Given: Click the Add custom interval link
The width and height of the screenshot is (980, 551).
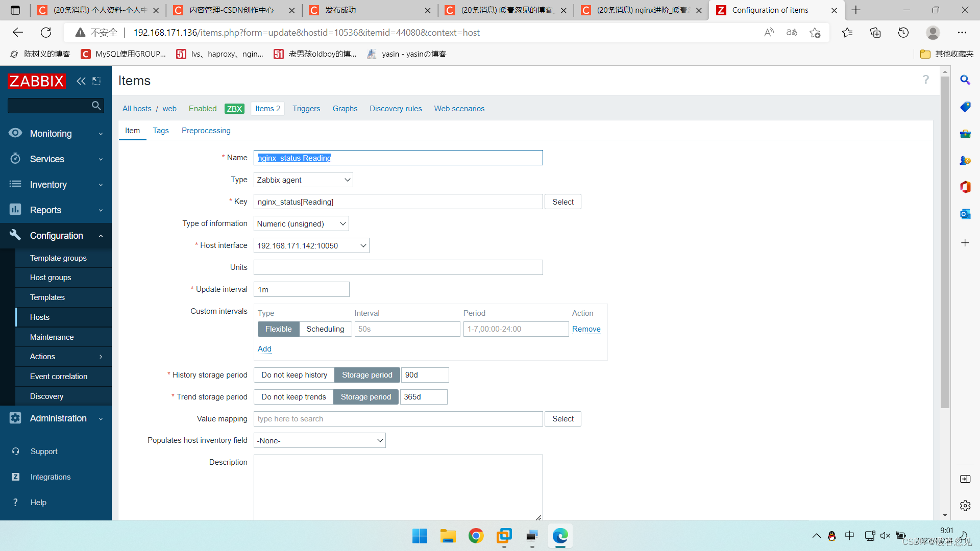Looking at the screenshot, I should 265,348.
